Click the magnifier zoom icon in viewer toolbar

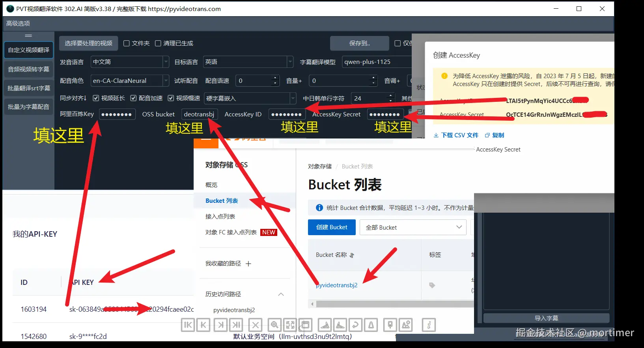(x=274, y=325)
